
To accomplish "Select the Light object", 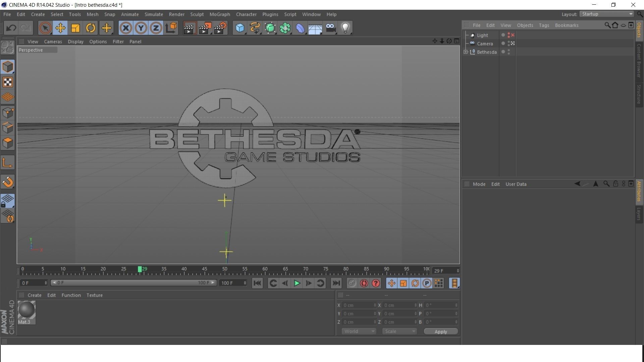I will pyautogui.click(x=482, y=35).
